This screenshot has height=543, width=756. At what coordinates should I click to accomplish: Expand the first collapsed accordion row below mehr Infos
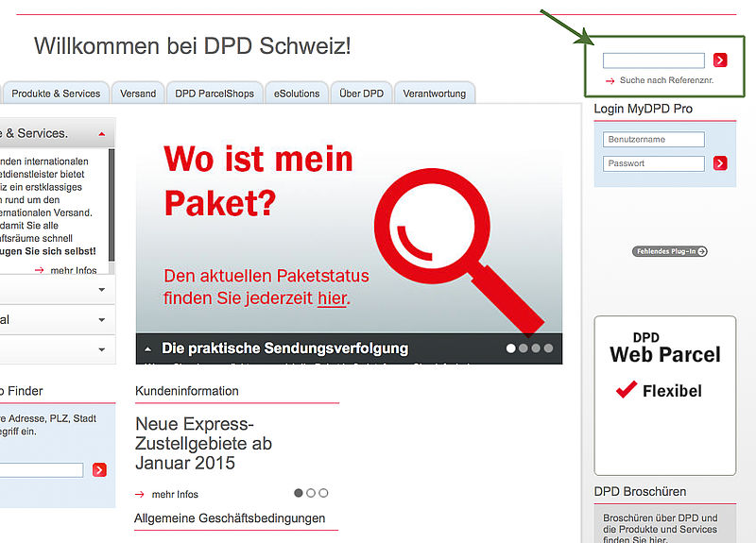click(x=101, y=290)
